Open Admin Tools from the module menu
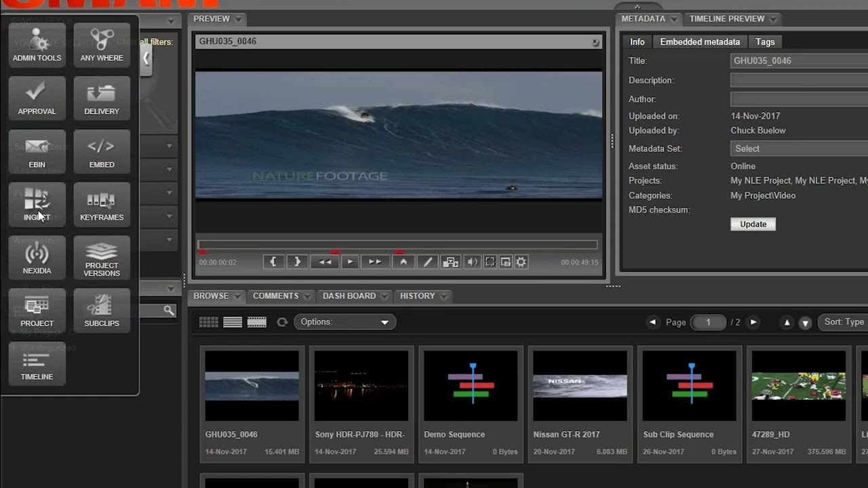This screenshot has width=868, height=488. [x=37, y=45]
